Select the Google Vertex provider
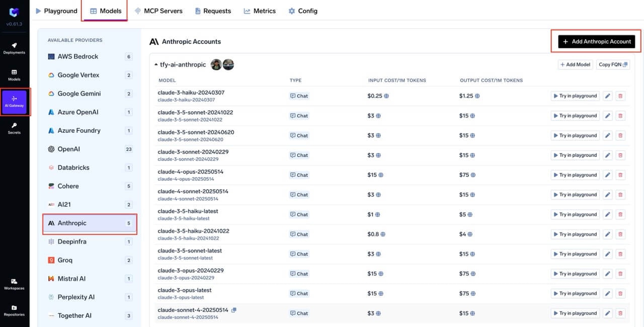The image size is (644, 327). [90, 75]
